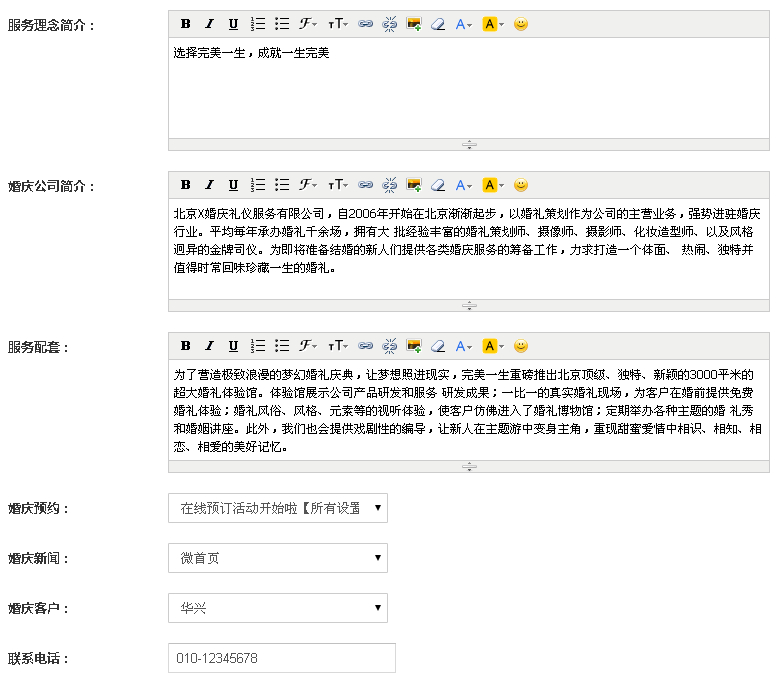777x676 pixels.
Task: Insert a hyperlink in 服务配套 editor
Action: [365, 346]
